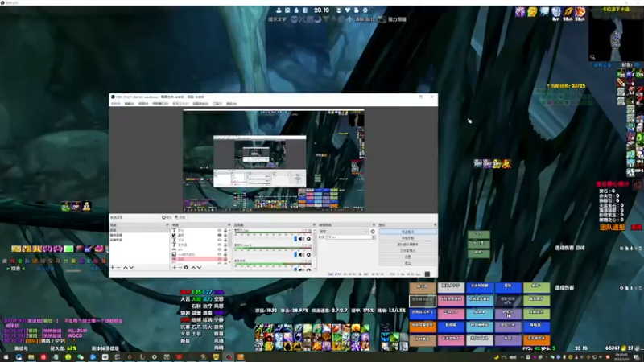
Task: Open transition properties gear beside fade dropdown
Action: (373, 232)
